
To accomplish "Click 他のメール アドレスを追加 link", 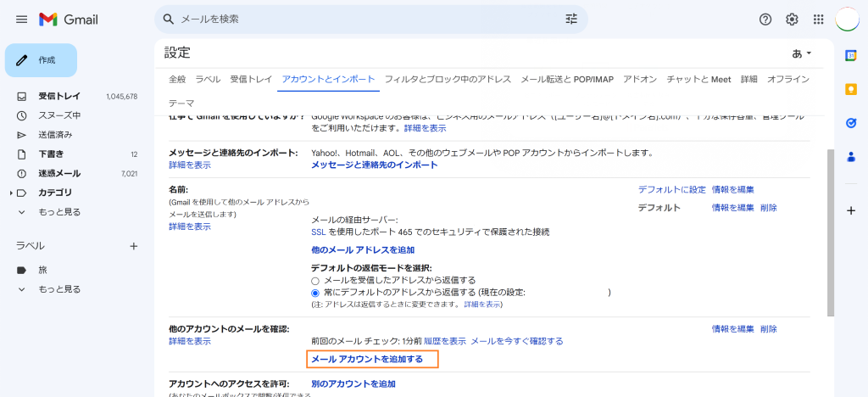I will (x=363, y=249).
